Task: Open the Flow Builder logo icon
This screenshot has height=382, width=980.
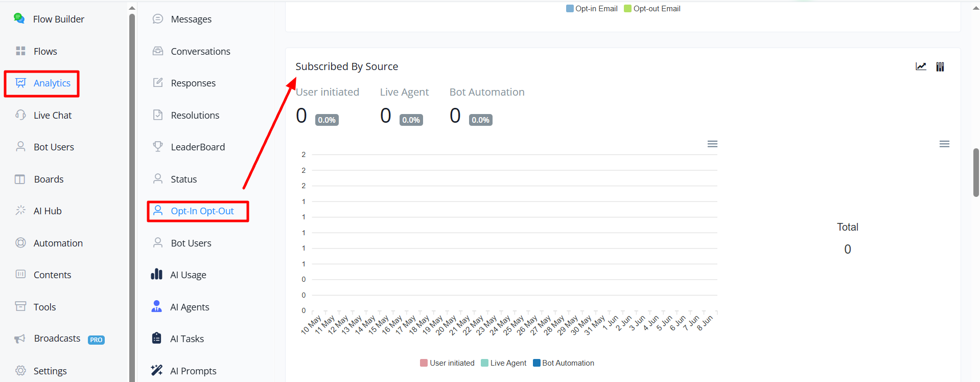Action: [x=19, y=18]
